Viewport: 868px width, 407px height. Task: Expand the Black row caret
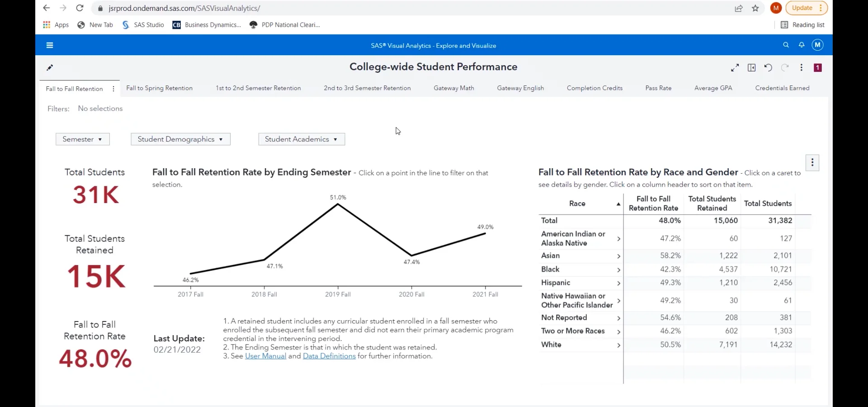(x=618, y=270)
